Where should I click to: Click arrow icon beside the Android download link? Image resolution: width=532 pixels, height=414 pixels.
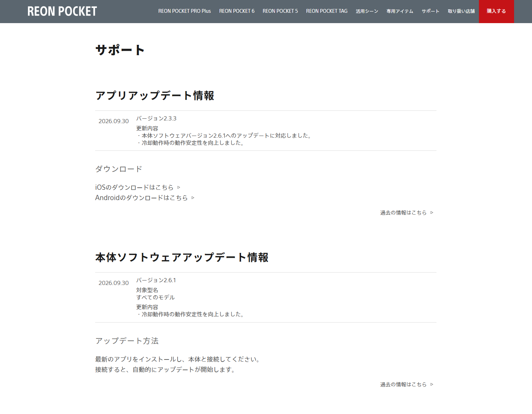[193, 198]
